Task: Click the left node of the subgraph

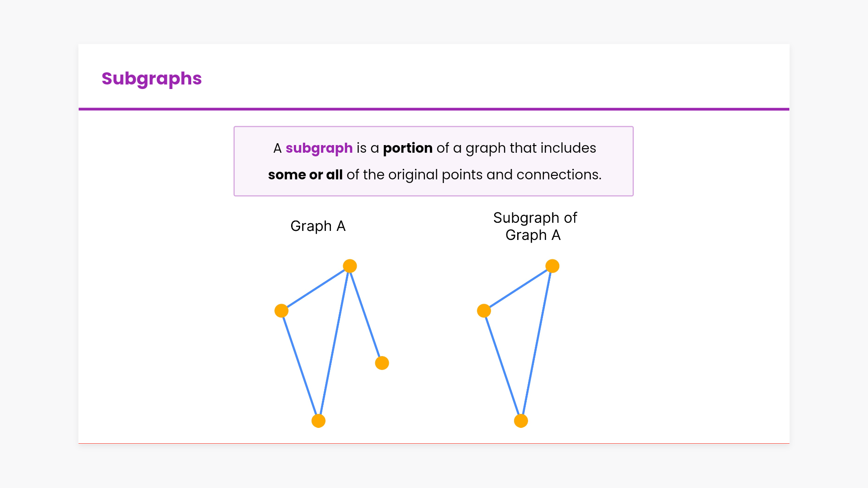Action: pos(484,311)
